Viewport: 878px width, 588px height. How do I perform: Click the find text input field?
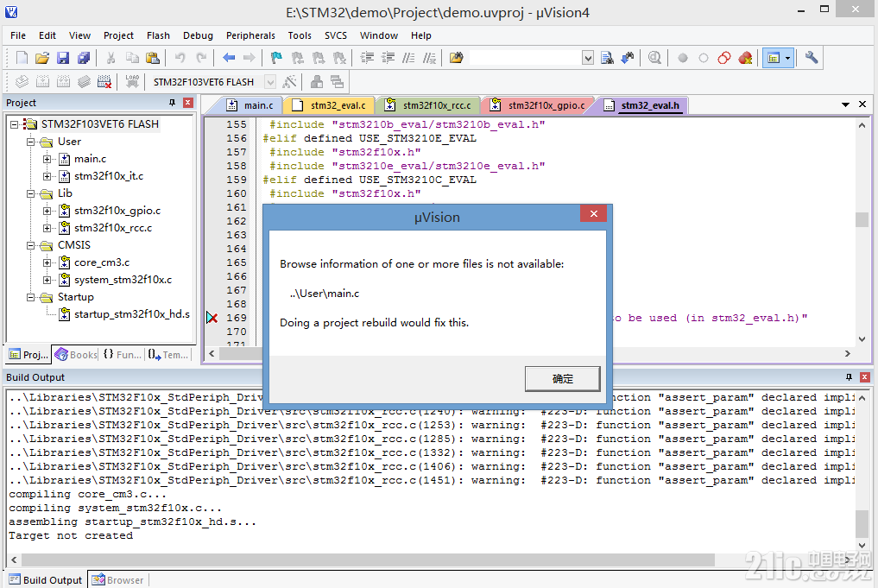point(525,58)
